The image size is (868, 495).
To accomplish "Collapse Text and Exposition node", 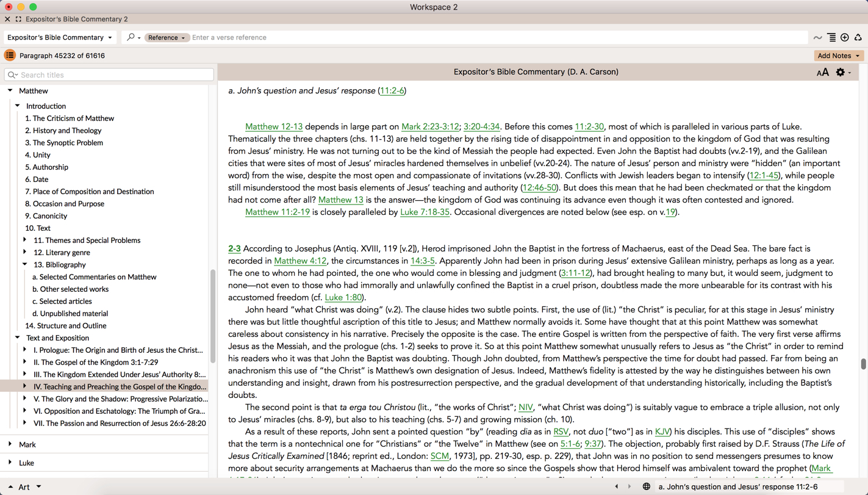I will pyautogui.click(x=18, y=338).
